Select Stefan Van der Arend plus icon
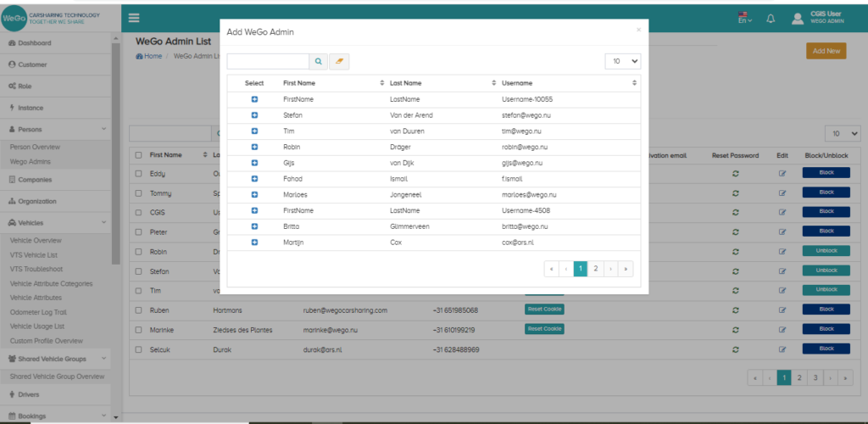The image size is (868, 424). point(254,115)
